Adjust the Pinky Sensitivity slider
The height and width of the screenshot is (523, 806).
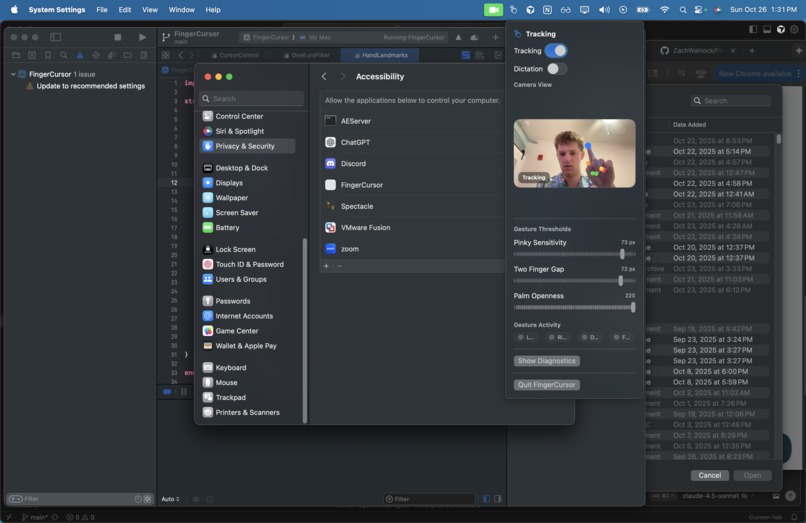click(574, 254)
